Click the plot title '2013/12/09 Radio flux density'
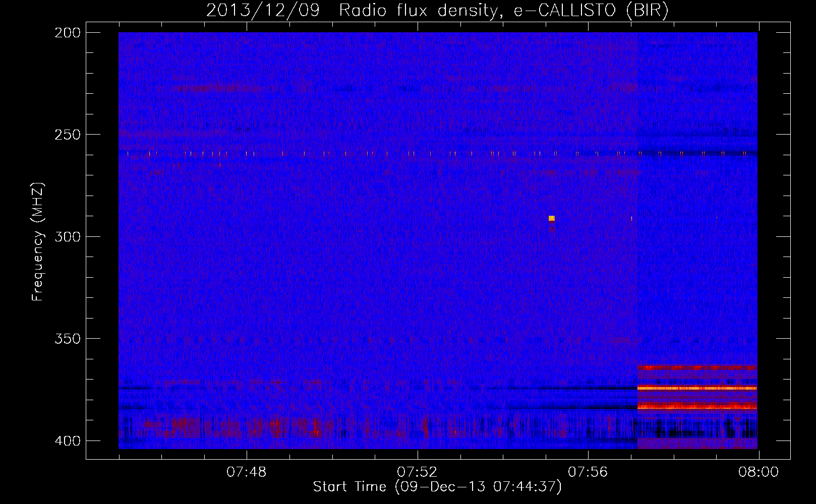 tap(437, 11)
